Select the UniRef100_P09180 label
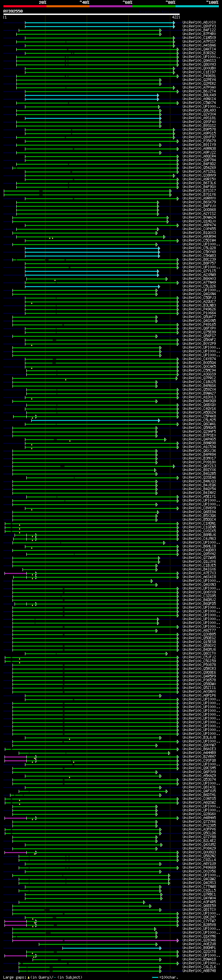This screenshot has width=222, height=980. (199, 462)
